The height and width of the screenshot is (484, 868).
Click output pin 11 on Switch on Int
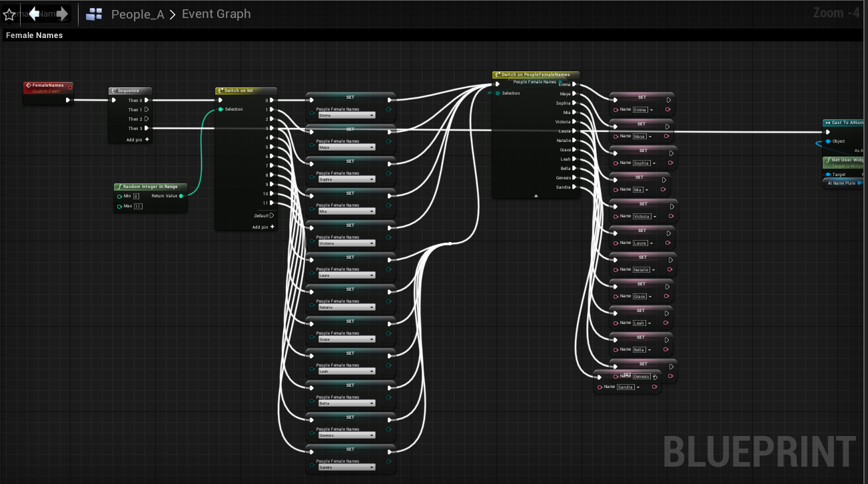(272, 203)
